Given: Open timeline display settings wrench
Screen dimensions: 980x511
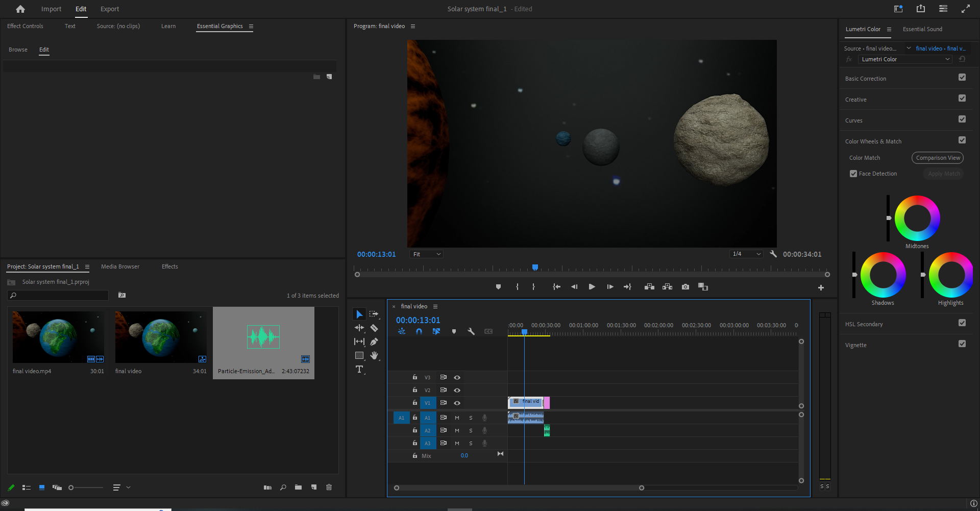Looking at the screenshot, I should pos(471,331).
